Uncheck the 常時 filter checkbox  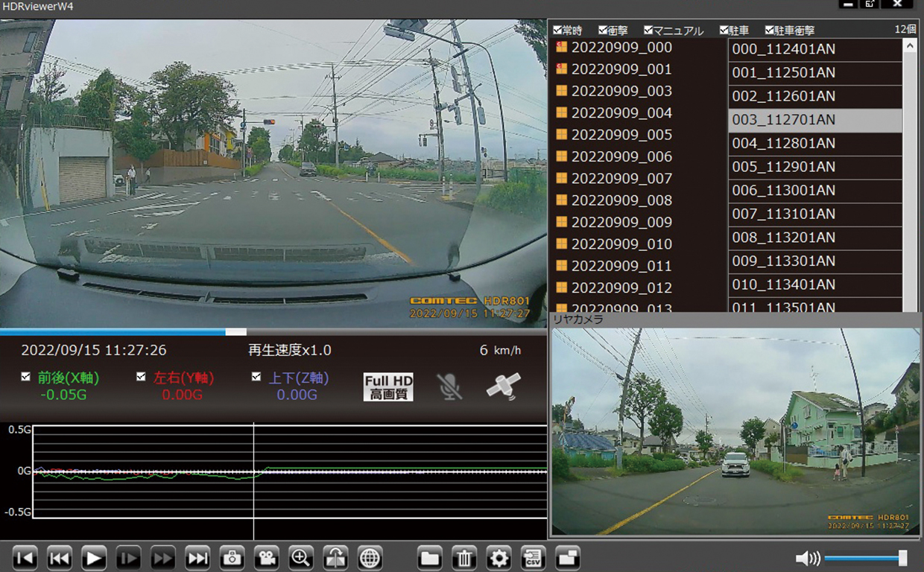click(557, 31)
